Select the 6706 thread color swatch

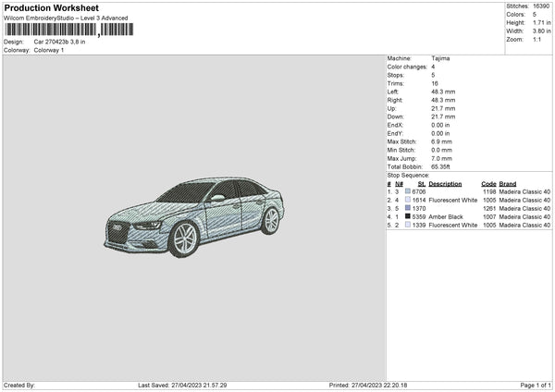(x=408, y=191)
